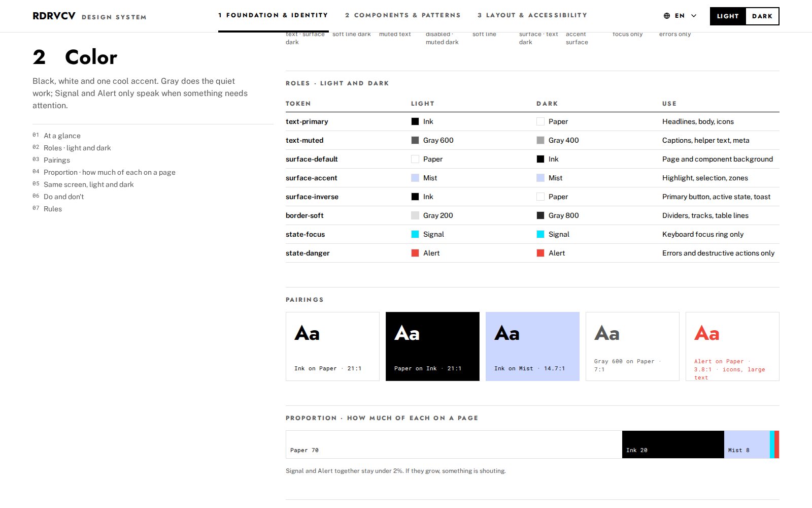Click the Gray 600 swatch for text-muted
Viewport: 812px width, 508px height.
pyautogui.click(x=415, y=140)
